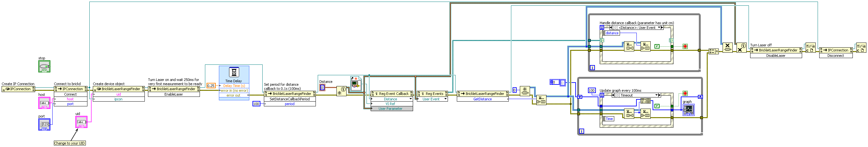Viewport: 868px width, 147px height.
Task: Click the Release Queue node before Turn Laser off
Action: tap(727, 48)
